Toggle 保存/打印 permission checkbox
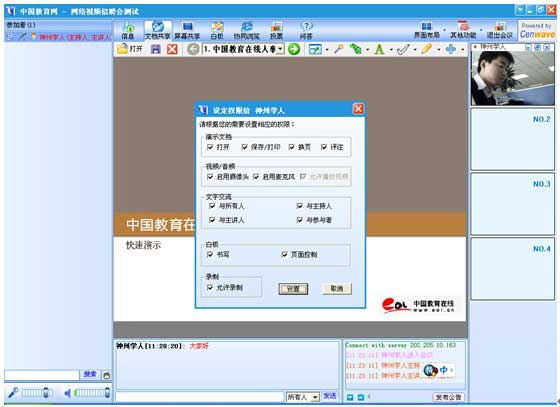 pos(244,147)
